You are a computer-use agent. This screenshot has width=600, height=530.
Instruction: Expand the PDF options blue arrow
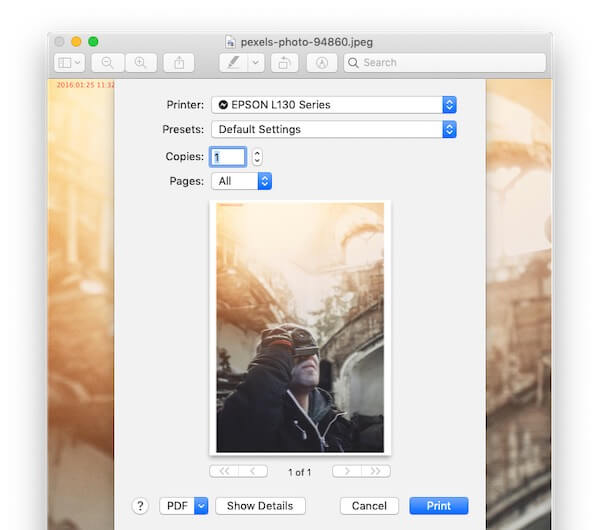tap(201, 506)
